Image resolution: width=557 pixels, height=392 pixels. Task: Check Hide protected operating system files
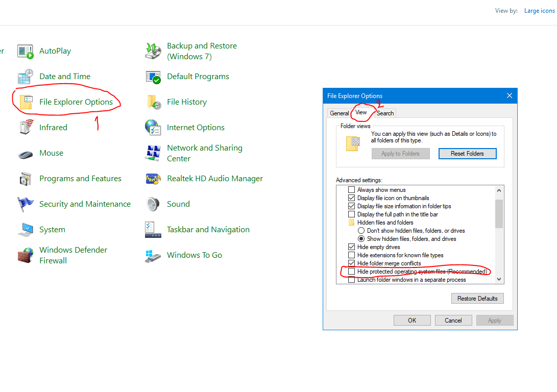click(351, 272)
